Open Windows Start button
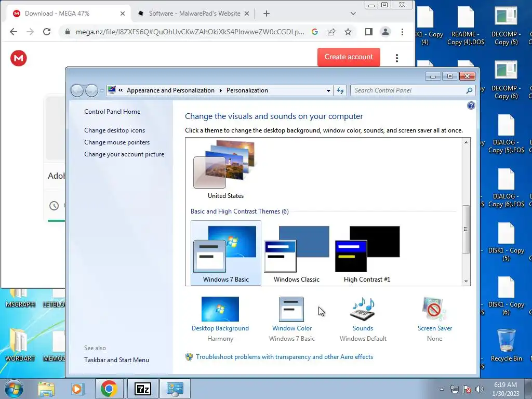 click(x=14, y=389)
